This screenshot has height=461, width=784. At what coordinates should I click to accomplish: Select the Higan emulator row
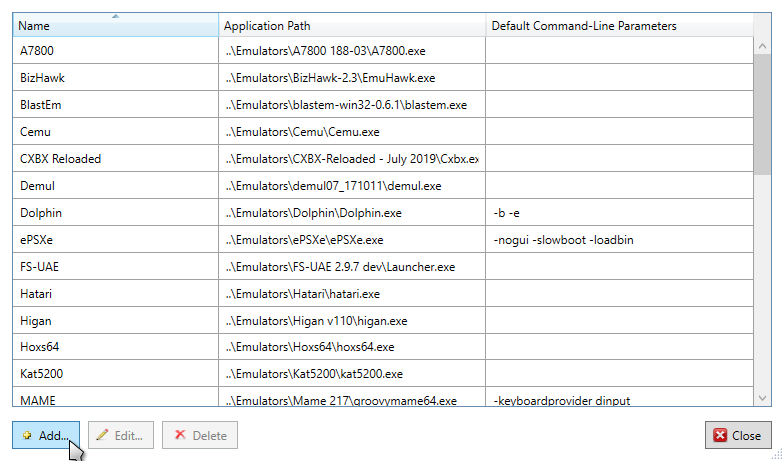click(383, 320)
